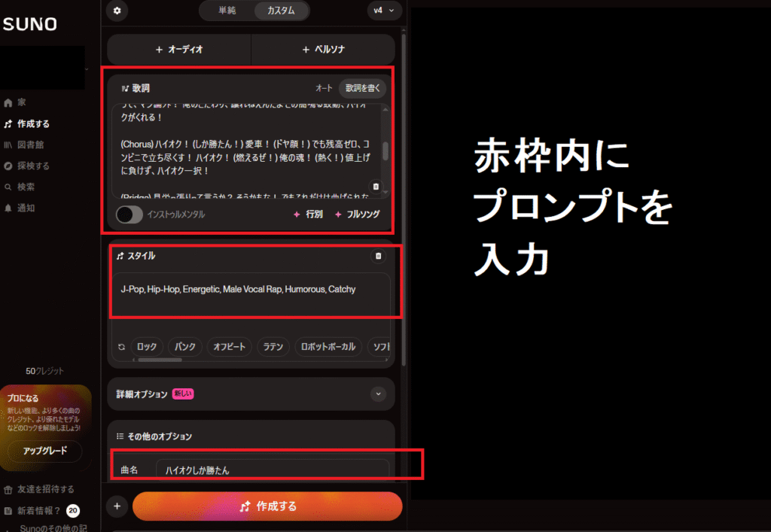Click the 曲名 song title input field

(273, 470)
